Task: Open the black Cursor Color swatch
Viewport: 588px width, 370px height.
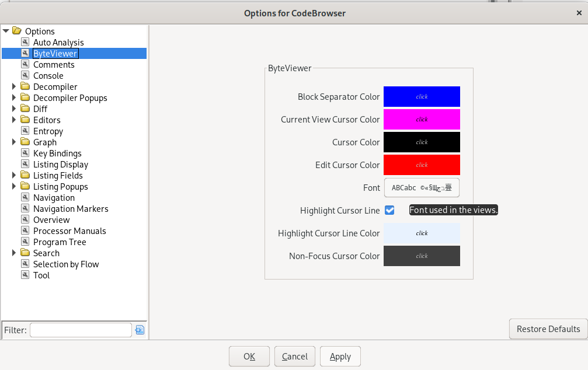Action: pyautogui.click(x=422, y=142)
